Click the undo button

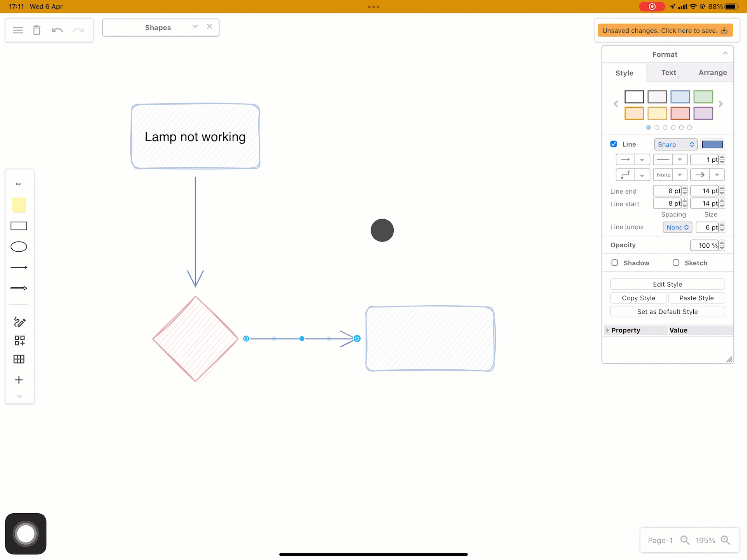tap(56, 31)
